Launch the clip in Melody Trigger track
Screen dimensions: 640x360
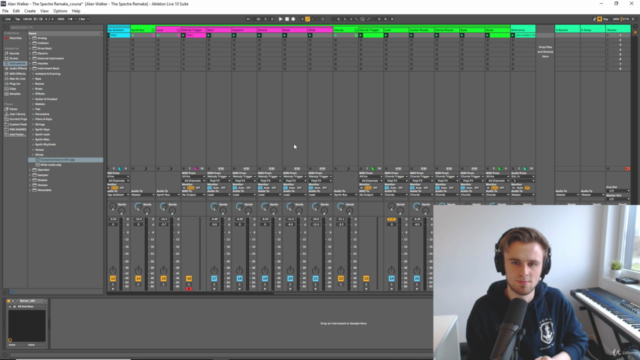coord(184,36)
